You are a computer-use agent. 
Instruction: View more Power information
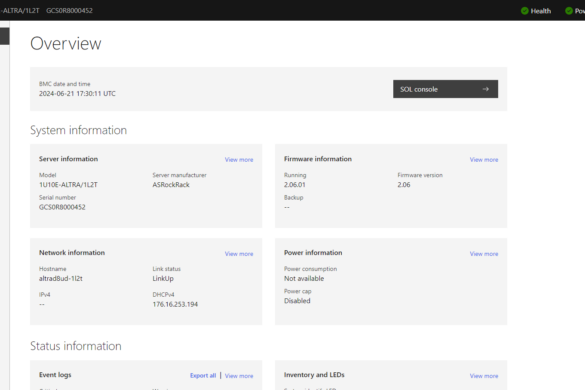(x=484, y=254)
